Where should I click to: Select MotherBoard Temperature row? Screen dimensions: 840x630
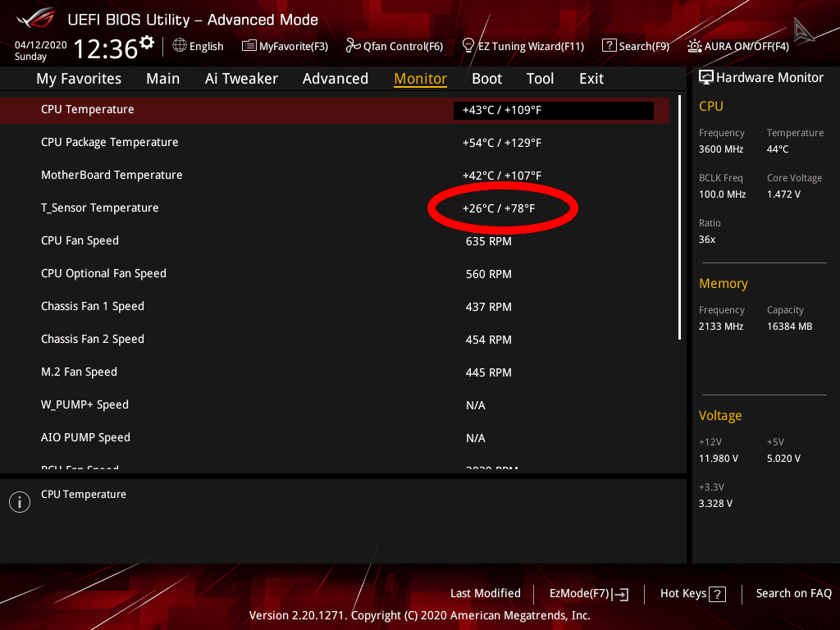pyautogui.click(x=335, y=176)
